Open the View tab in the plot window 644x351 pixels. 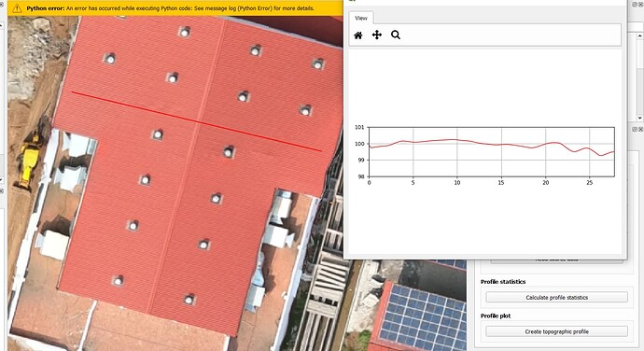pos(361,18)
